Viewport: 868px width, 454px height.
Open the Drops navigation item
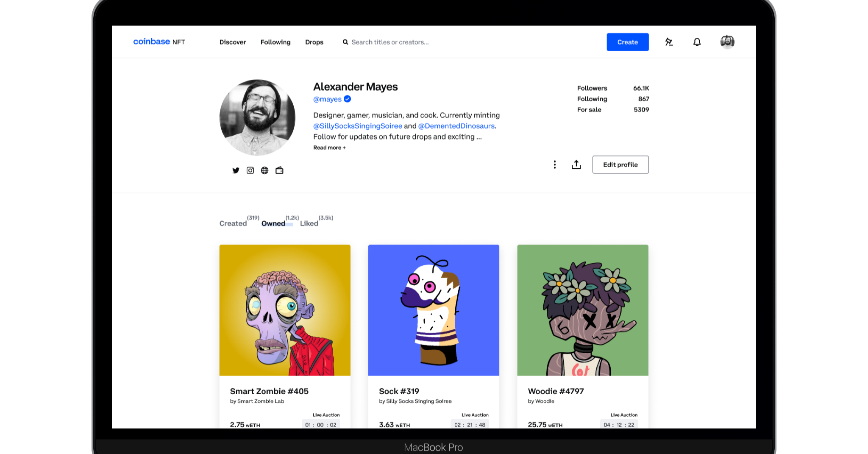[x=314, y=42]
